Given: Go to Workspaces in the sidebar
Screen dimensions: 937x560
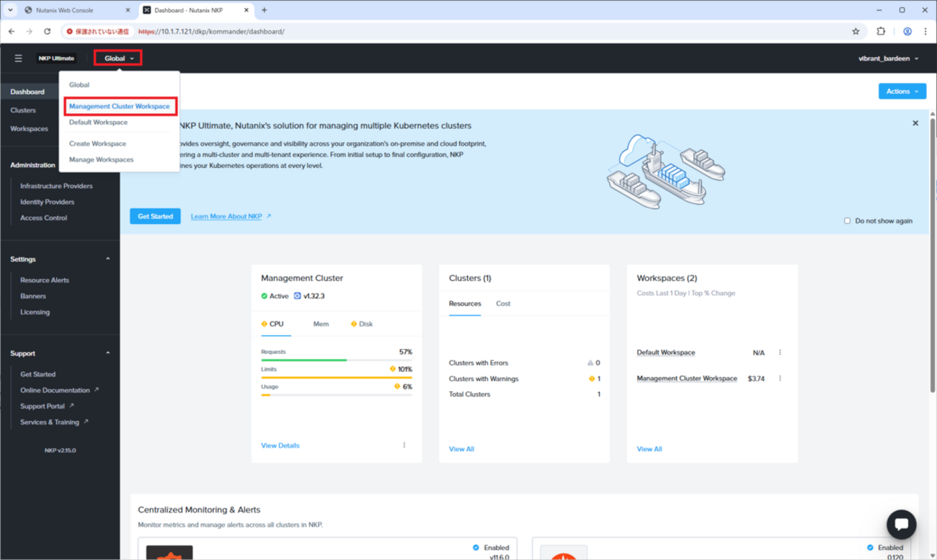Looking at the screenshot, I should [x=30, y=129].
